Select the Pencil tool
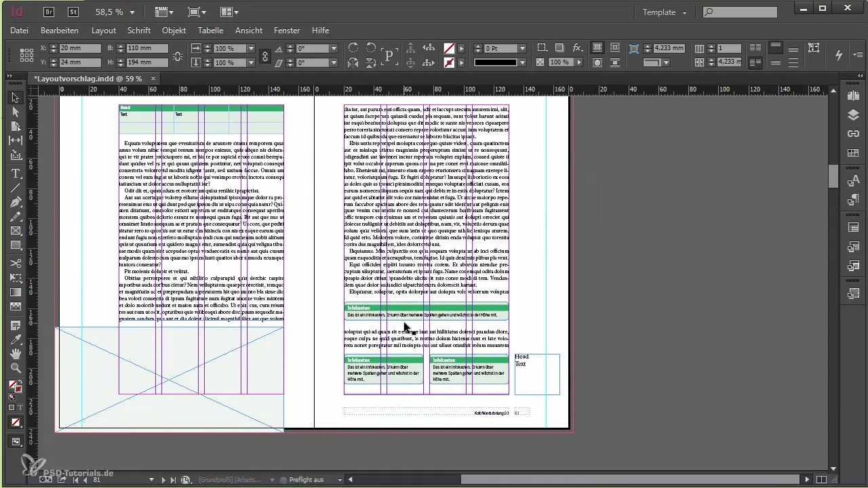 click(x=16, y=216)
